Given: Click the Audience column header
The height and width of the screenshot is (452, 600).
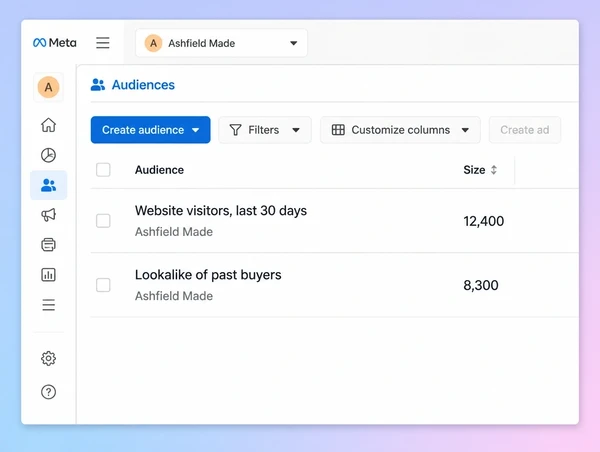Looking at the screenshot, I should [159, 170].
